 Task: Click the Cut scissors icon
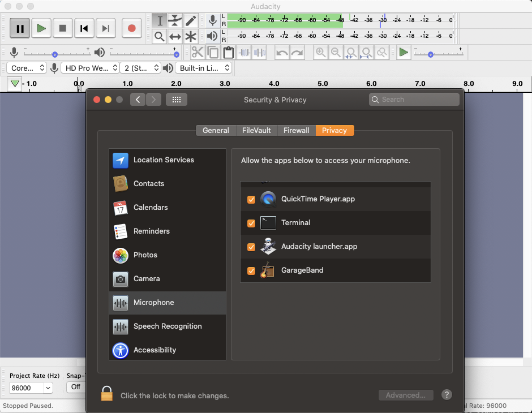pyautogui.click(x=198, y=53)
